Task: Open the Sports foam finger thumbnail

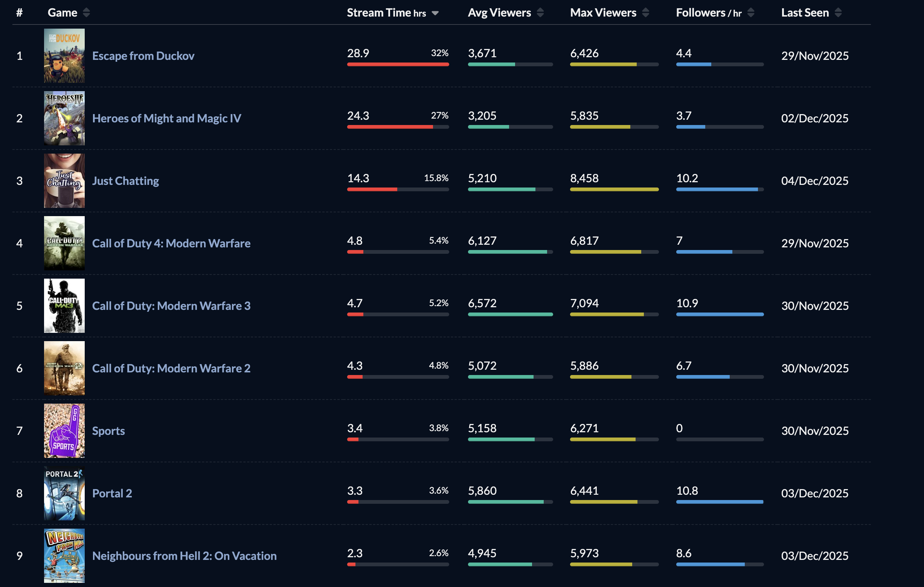Action: coord(64,430)
